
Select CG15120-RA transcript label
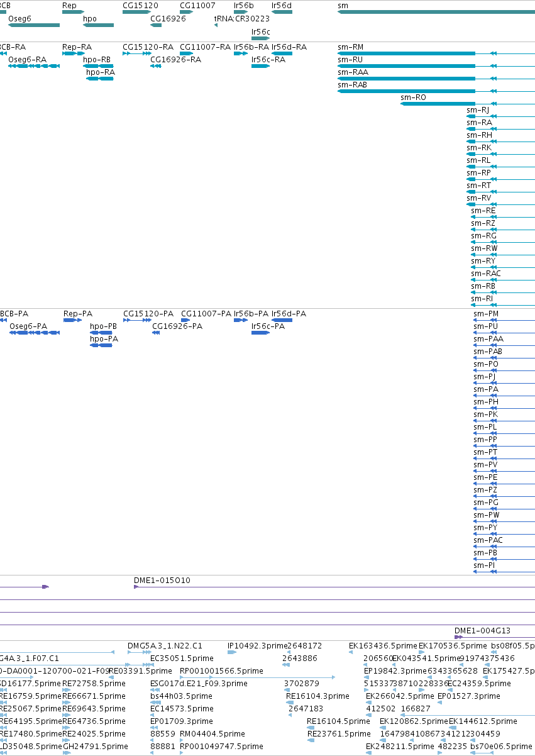tap(148, 47)
